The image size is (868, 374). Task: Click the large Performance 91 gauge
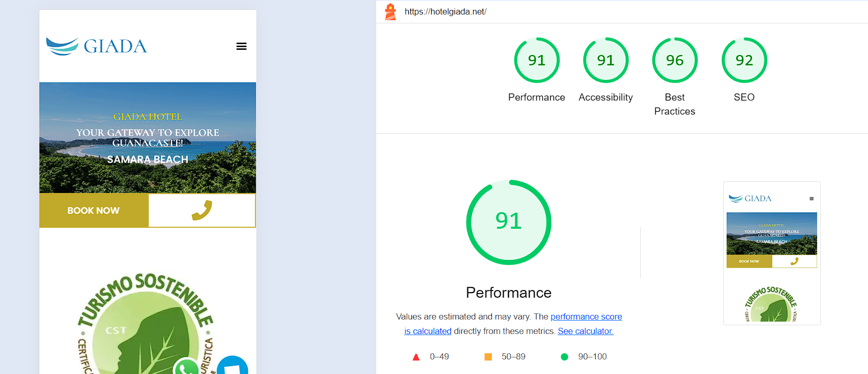click(x=508, y=222)
